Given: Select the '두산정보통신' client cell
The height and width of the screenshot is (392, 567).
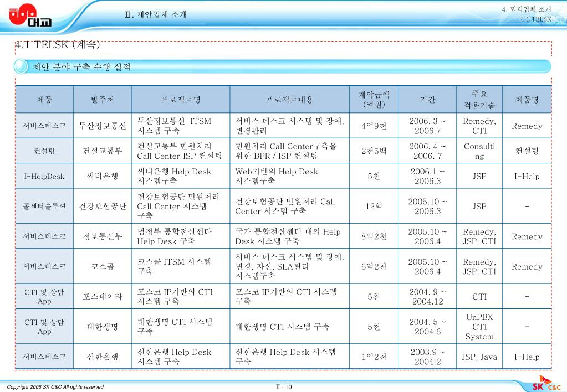Looking at the screenshot, I should pyautogui.click(x=103, y=126).
